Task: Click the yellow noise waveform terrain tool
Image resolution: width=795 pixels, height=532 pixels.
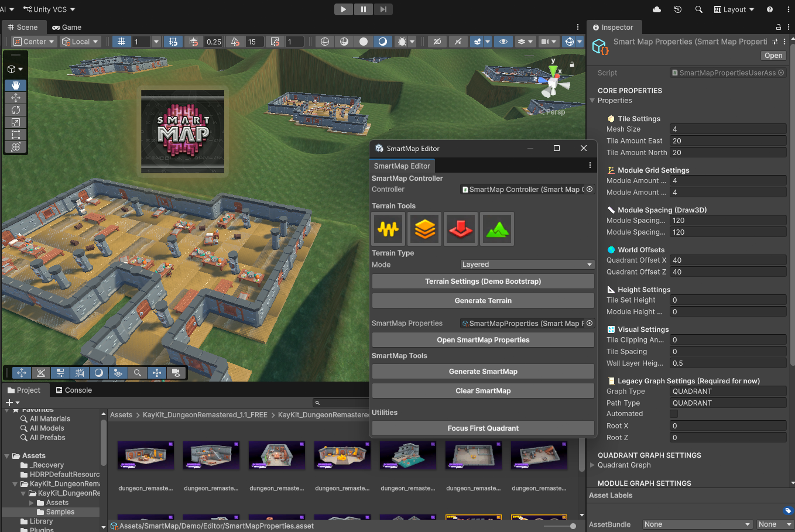Action: [388, 229]
